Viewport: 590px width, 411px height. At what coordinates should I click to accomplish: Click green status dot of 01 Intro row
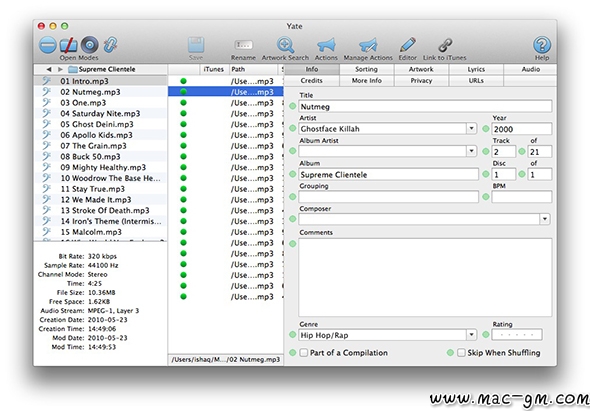(184, 81)
